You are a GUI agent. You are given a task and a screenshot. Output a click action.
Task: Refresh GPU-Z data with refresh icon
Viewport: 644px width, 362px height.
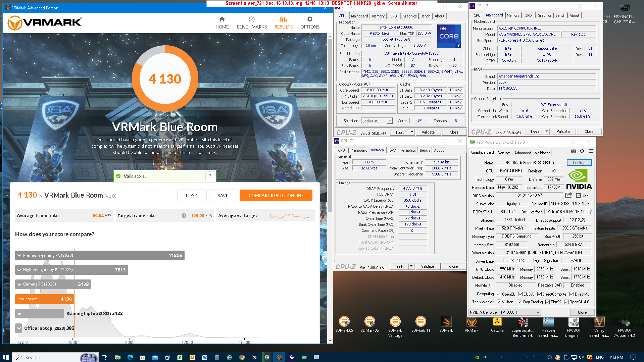click(582, 151)
